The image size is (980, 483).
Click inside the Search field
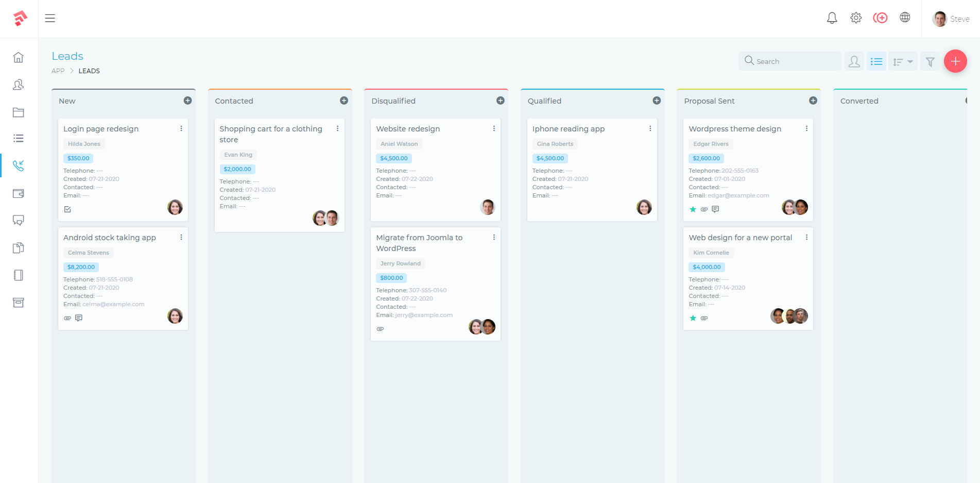point(789,61)
